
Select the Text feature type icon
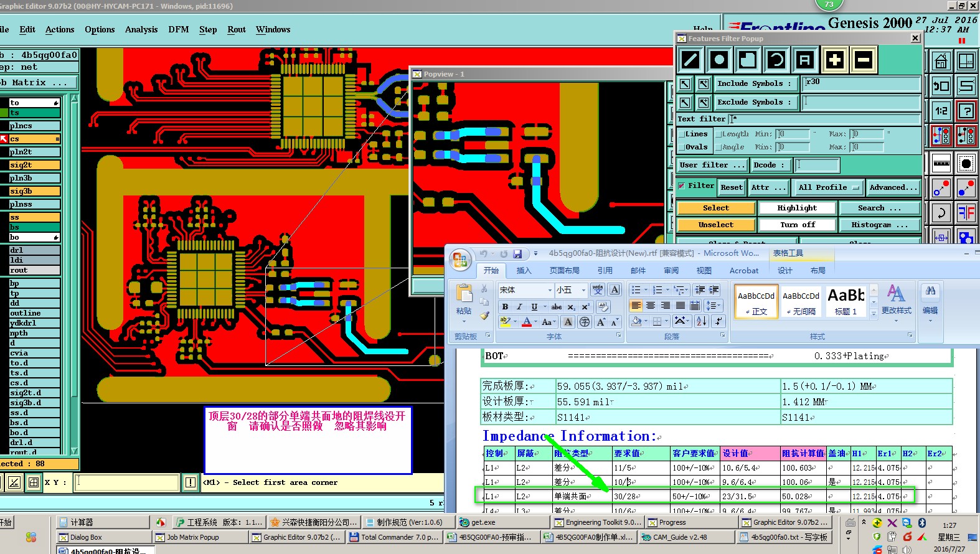point(805,60)
